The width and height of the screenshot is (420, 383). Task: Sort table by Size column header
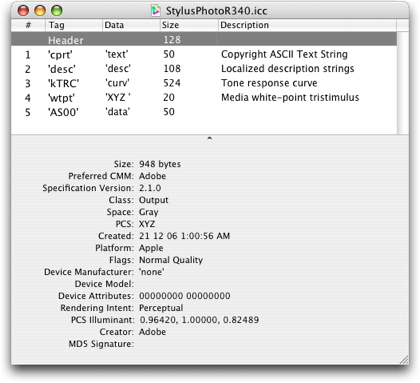click(x=189, y=25)
